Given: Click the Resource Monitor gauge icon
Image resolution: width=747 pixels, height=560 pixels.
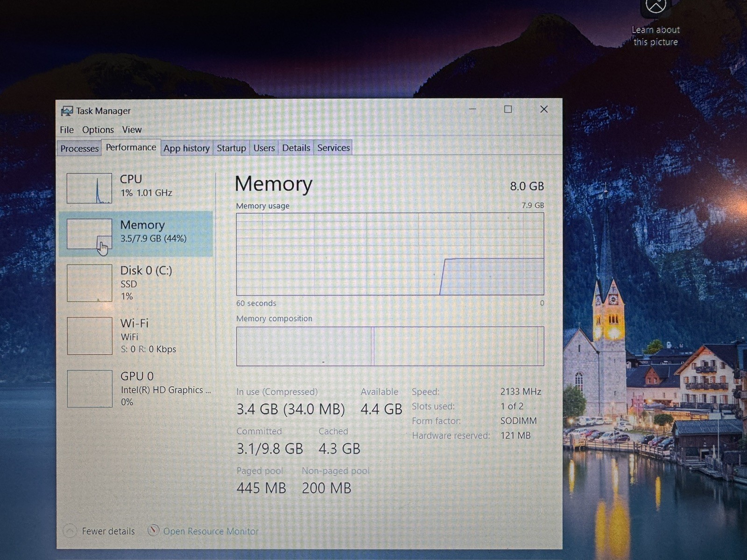Looking at the screenshot, I should tap(153, 531).
